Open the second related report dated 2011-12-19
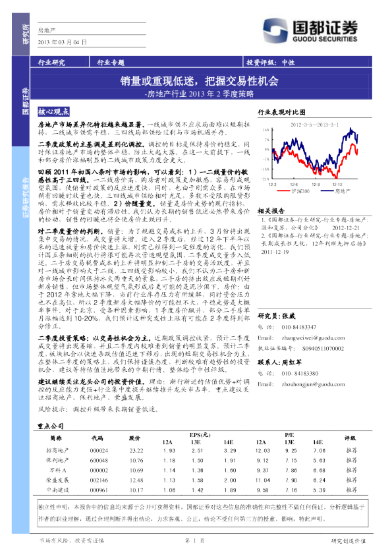Screen dimensions: 392x555 314,243
